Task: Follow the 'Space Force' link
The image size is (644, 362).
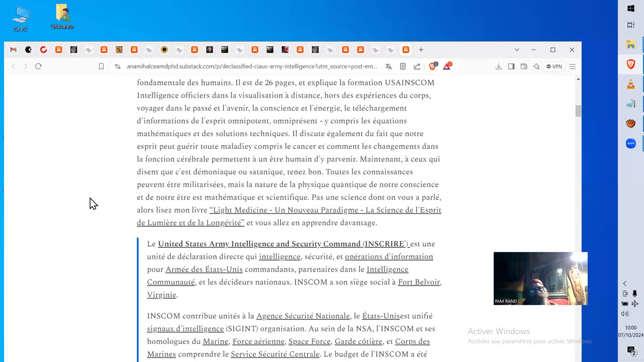Action: (309, 342)
